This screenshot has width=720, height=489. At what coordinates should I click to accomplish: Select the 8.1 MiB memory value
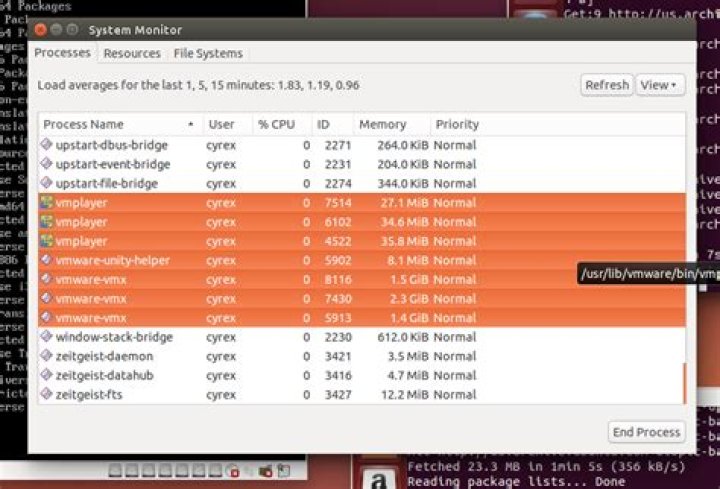[x=408, y=260]
